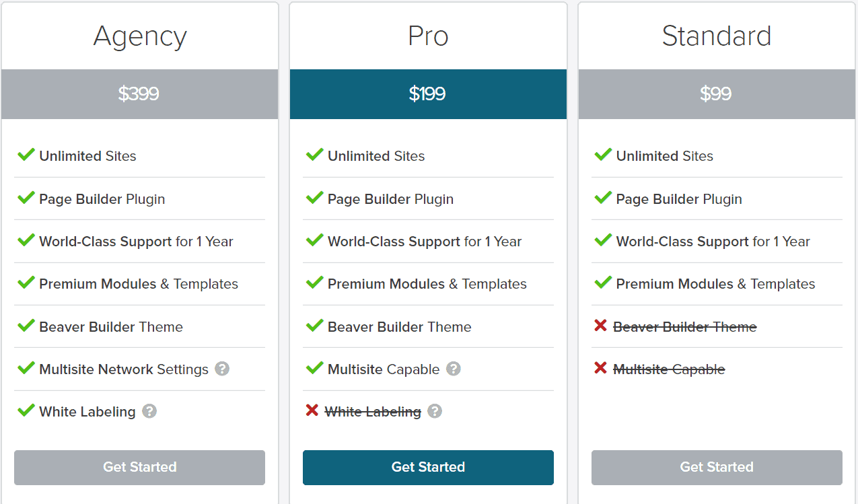Screen dimensions: 858x504
Task: Click red X beside Standard Beaver Builder Theme
Action: tap(600, 326)
